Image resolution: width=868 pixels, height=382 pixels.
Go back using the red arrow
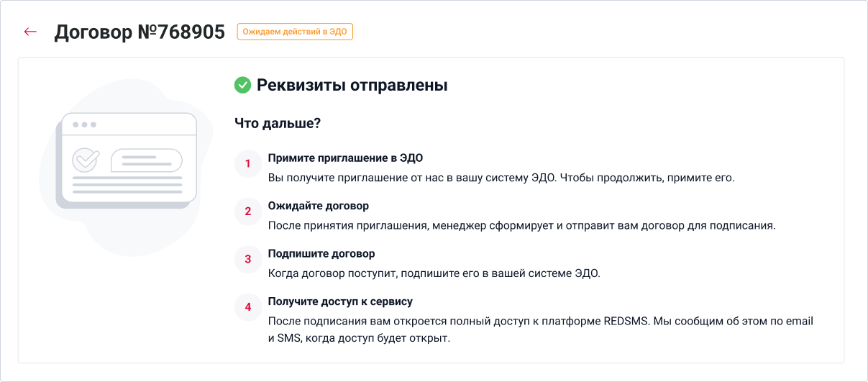click(30, 32)
